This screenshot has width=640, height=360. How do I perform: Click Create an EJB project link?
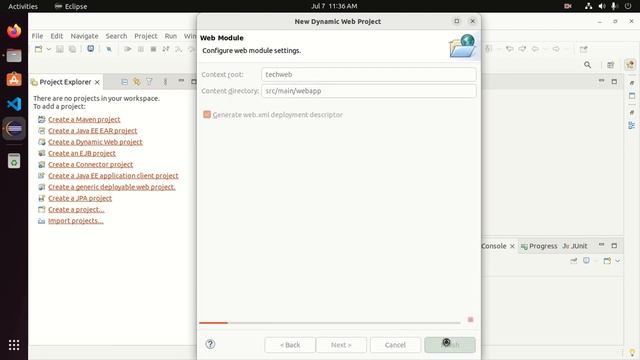[x=82, y=153]
